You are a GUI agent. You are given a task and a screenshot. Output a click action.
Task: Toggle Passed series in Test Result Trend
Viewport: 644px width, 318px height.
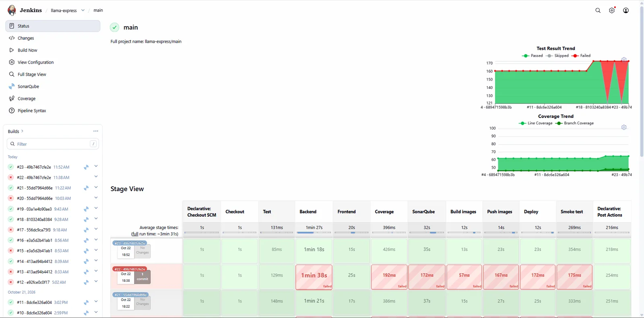coord(533,56)
